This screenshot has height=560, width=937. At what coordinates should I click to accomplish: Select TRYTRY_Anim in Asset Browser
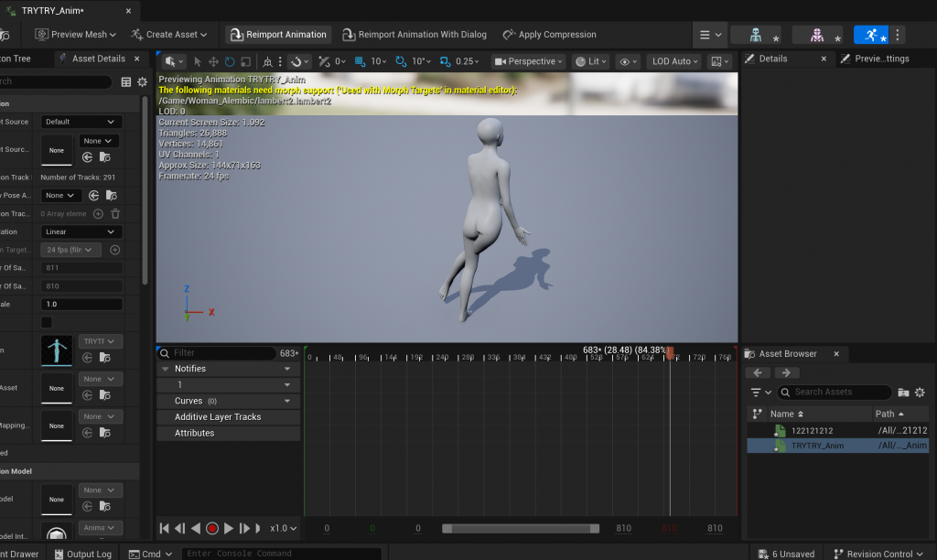817,446
